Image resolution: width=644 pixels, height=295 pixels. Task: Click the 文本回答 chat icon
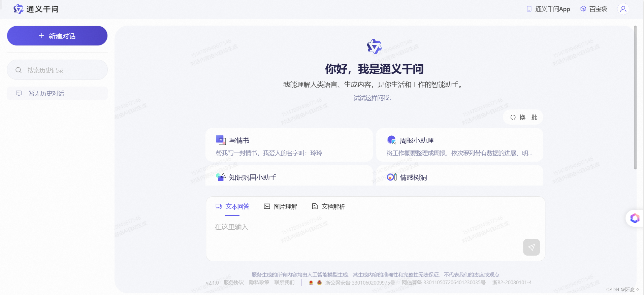[x=219, y=206]
